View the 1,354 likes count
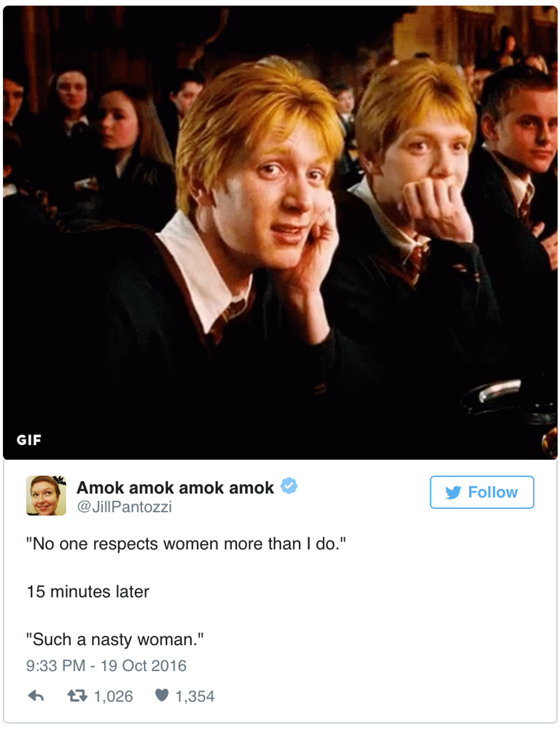 195,696
